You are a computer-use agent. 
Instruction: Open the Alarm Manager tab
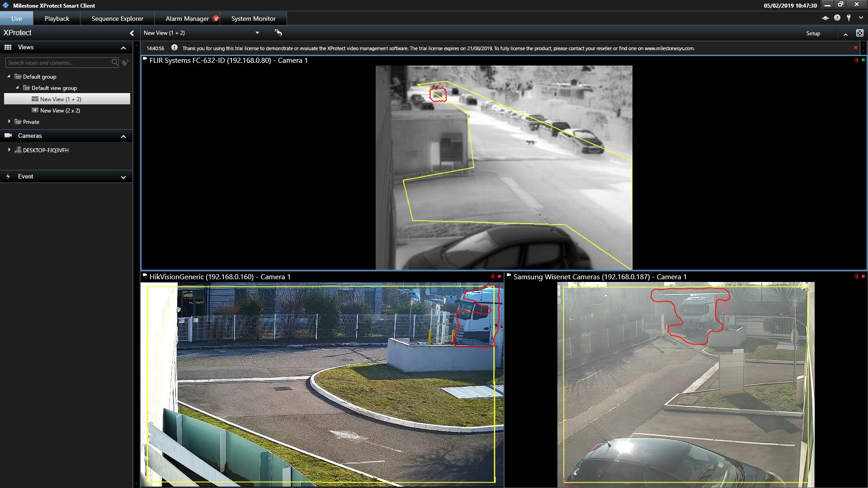[187, 19]
